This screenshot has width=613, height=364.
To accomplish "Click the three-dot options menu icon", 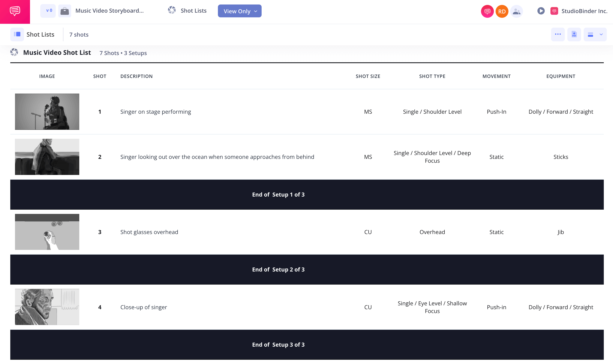I will click(558, 34).
